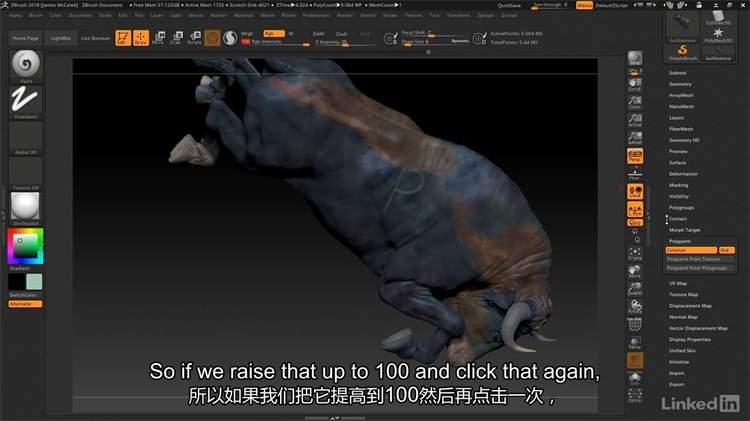Toggle Transp transparency mode
Viewport: 750px width, 421px height.
pyautogui.click(x=635, y=343)
